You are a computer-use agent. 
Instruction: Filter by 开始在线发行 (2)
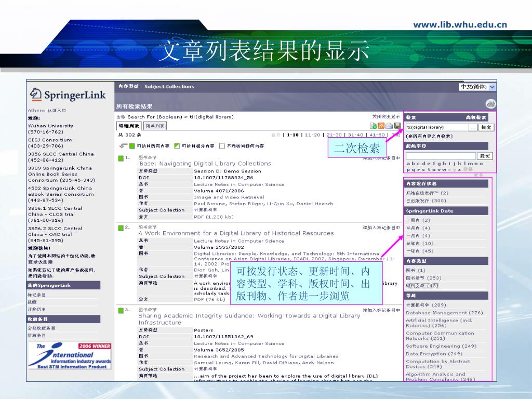[x=427, y=193]
